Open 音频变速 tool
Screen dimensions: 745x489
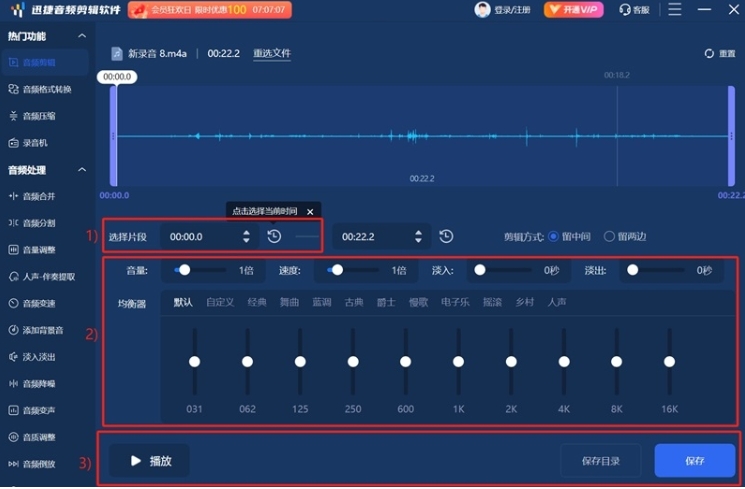pos(32,303)
